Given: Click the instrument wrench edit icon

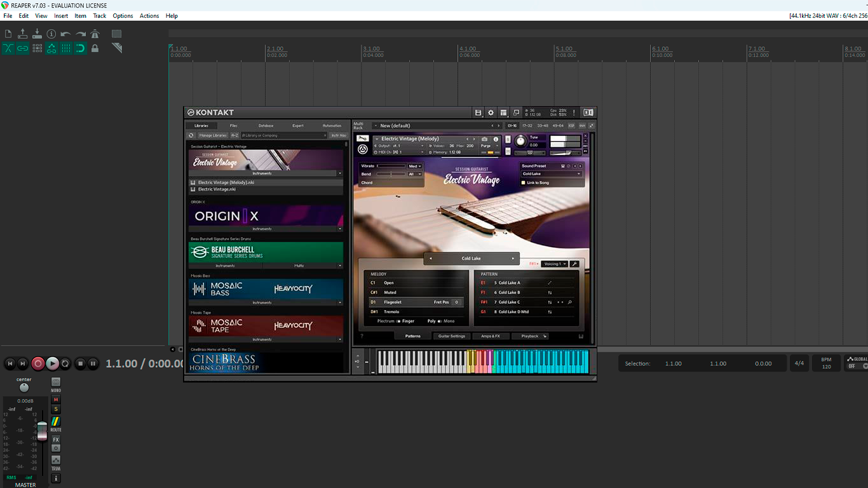Looking at the screenshot, I should (362, 139).
